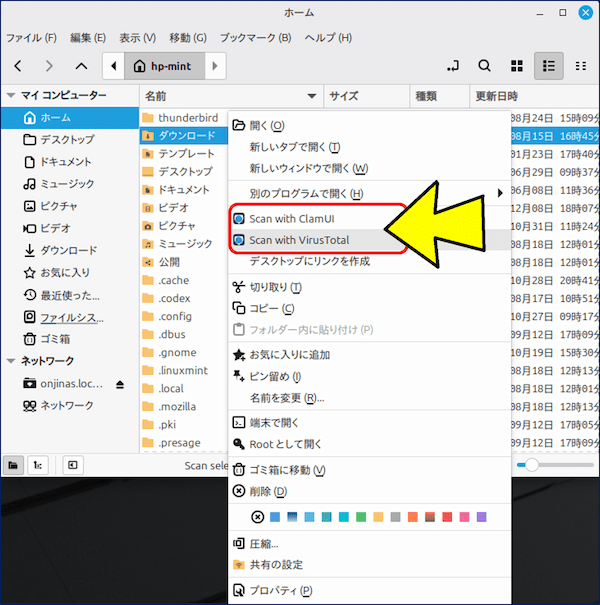Collapse the ネットワーク sidebar section header
The width and height of the screenshot is (600, 605).
pyautogui.click(x=11, y=361)
